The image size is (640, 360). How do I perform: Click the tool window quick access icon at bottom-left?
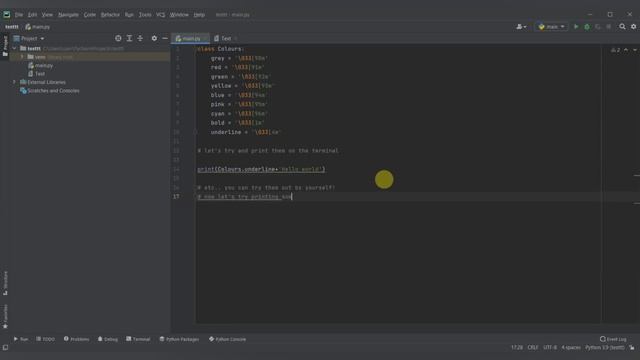pyautogui.click(x=5, y=347)
